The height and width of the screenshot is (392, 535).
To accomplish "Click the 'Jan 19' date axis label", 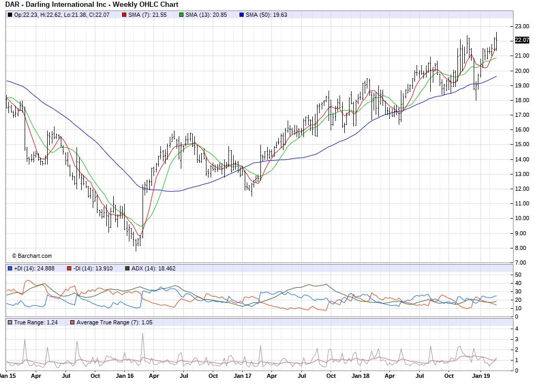I will pos(481,376).
